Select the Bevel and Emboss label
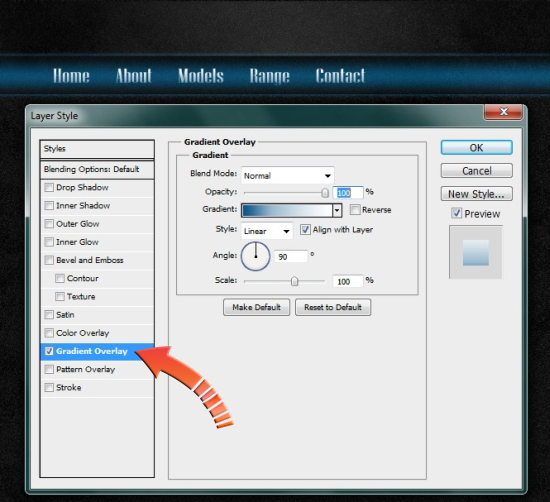This screenshot has height=502, width=550. [89, 260]
